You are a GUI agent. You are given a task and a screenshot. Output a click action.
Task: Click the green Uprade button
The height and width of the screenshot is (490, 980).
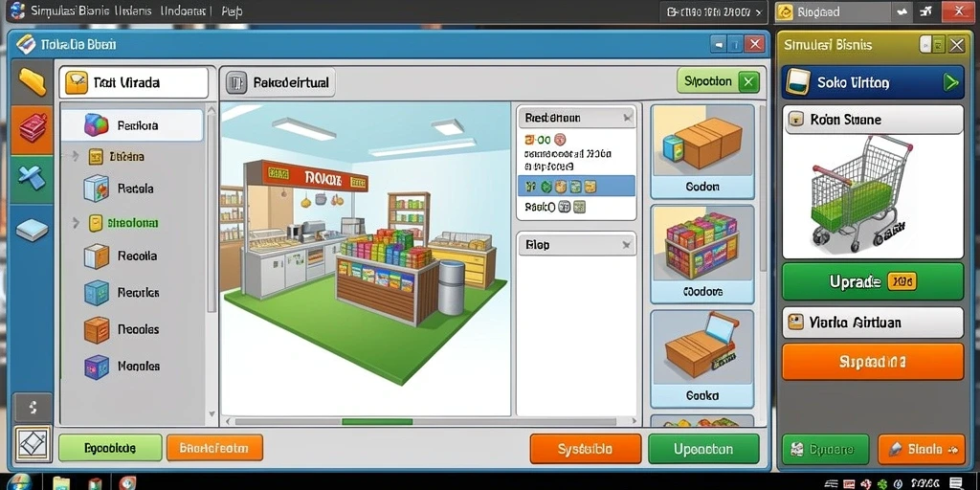point(873,282)
